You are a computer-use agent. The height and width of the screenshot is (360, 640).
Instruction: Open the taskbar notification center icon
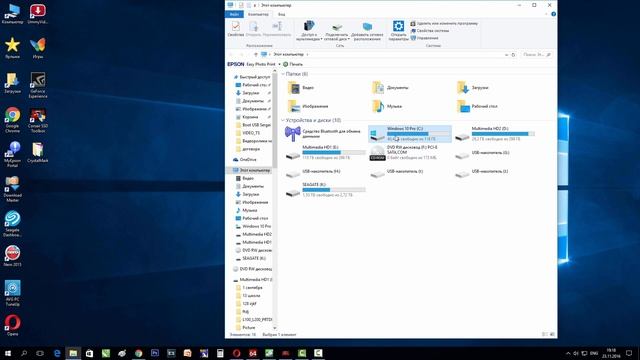629,353
